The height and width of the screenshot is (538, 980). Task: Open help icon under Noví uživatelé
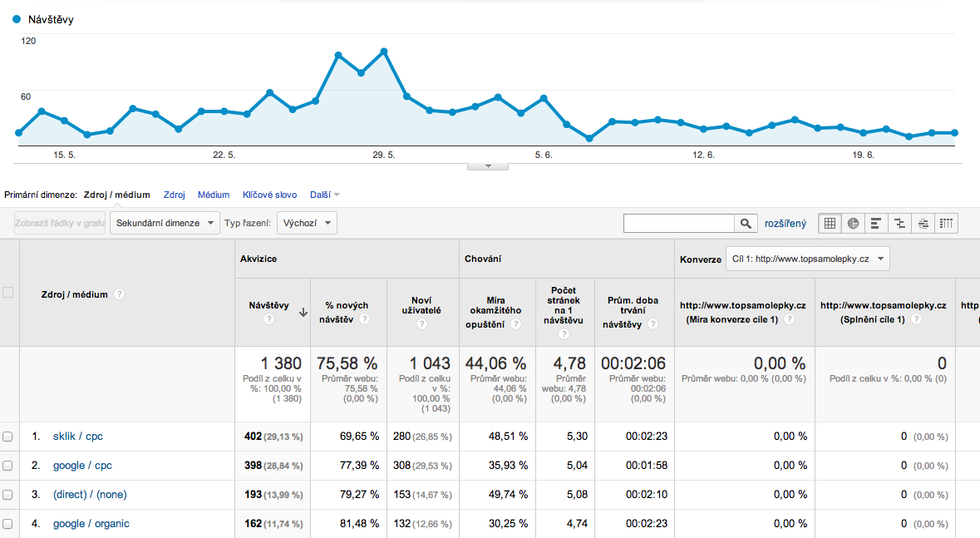pos(422,324)
